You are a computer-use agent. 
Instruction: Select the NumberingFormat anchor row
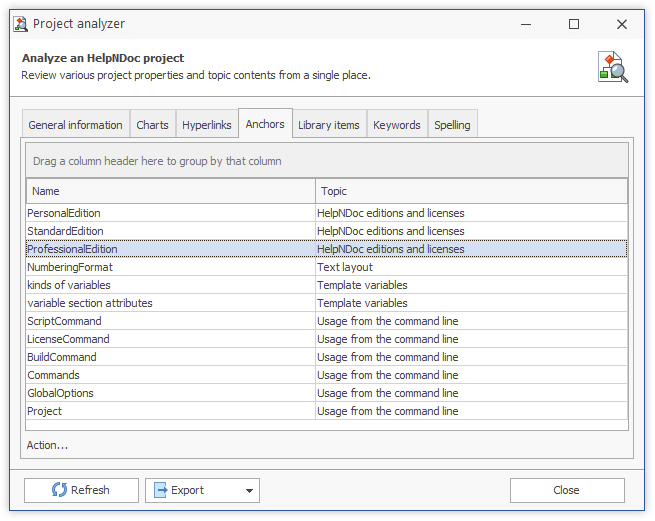327,267
